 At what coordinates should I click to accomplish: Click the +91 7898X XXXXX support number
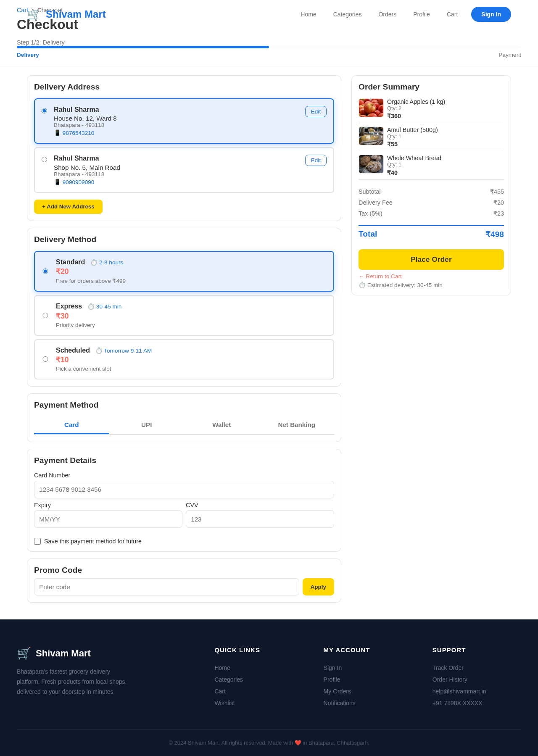(457, 703)
